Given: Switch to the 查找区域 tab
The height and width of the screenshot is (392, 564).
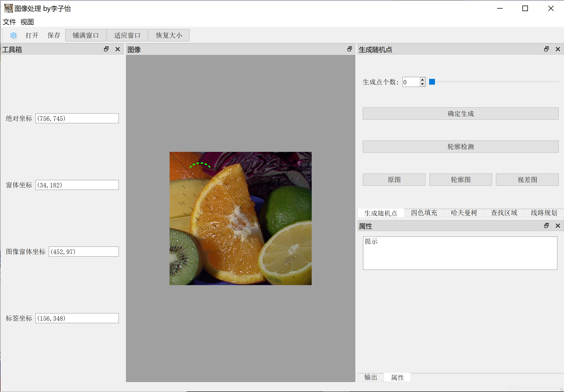Looking at the screenshot, I should [x=504, y=213].
